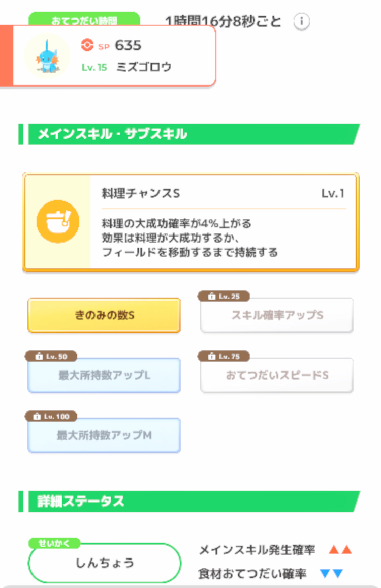
Task: Click the Lv. 50 lock badge
Action: (x=52, y=357)
